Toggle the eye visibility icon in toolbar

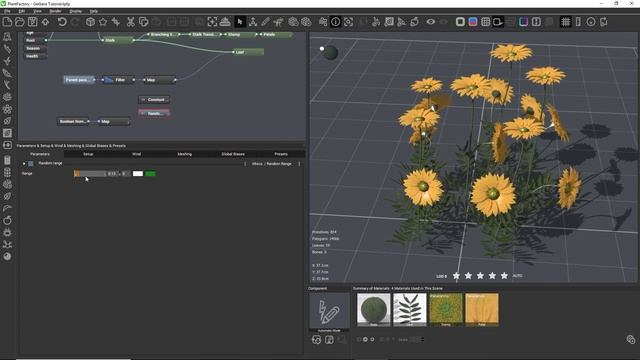coord(431,22)
